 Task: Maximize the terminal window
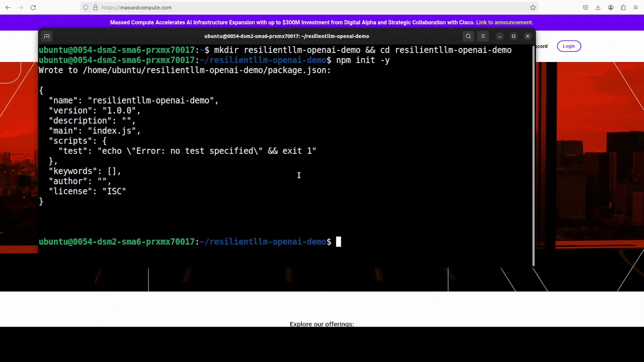click(514, 36)
